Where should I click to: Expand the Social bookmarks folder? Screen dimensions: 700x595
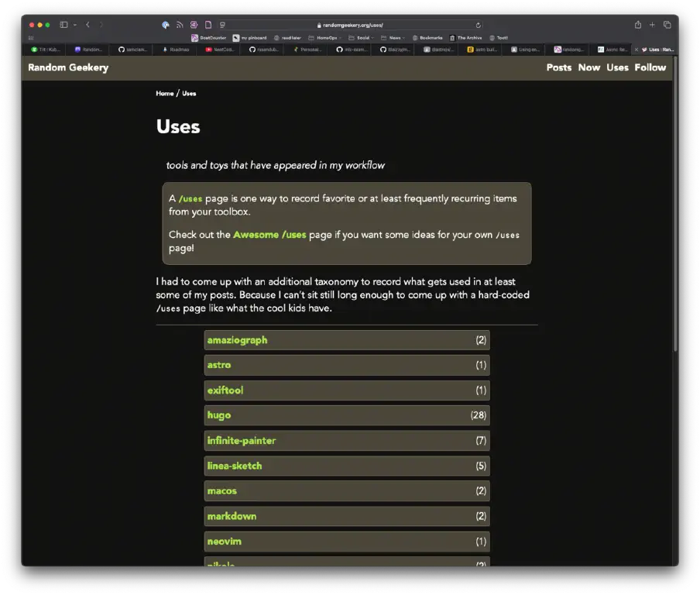[361, 38]
